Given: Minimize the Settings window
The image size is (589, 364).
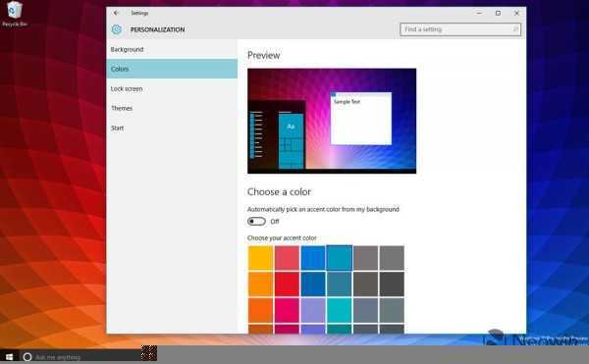Looking at the screenshot, I should [x=479, y=13].
